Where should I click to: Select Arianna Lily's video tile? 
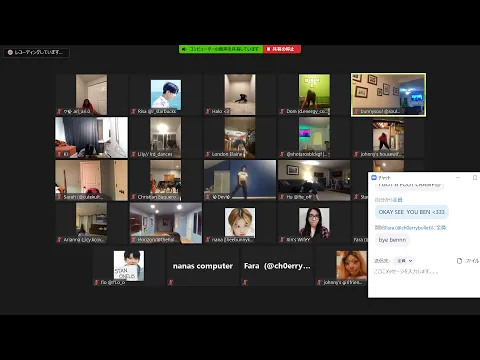(92, 223)
